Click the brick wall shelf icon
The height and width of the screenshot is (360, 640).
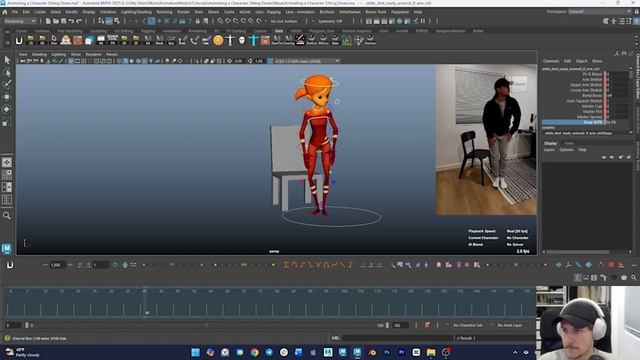click(x=78, y=40)
